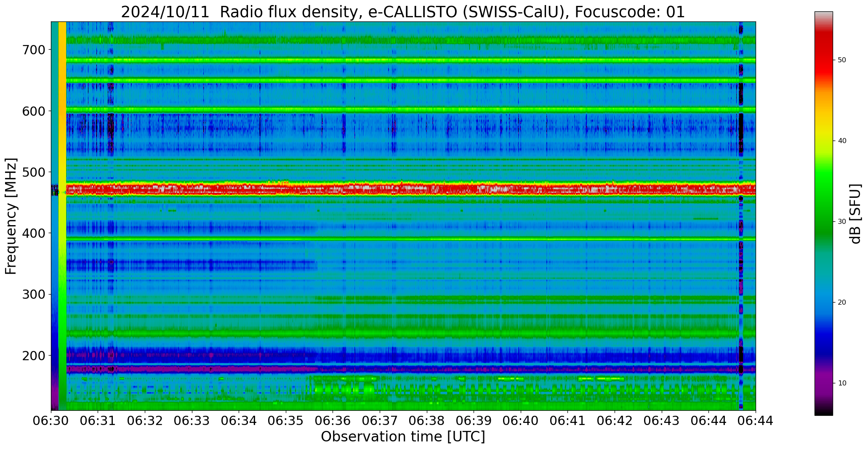Click the 300 frequency tick label
This screenshot has width=868, height=449.
pyautogui.click(x=34, y=294)
